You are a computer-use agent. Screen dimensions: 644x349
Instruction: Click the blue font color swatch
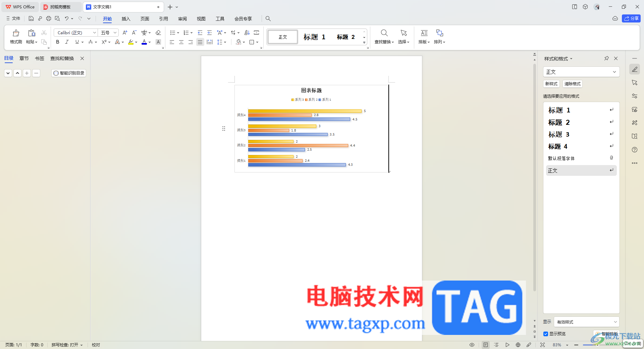pos(144,42)
